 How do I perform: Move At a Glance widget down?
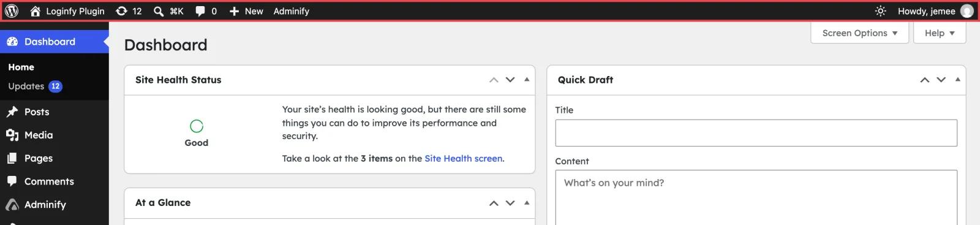coord(510,203)
